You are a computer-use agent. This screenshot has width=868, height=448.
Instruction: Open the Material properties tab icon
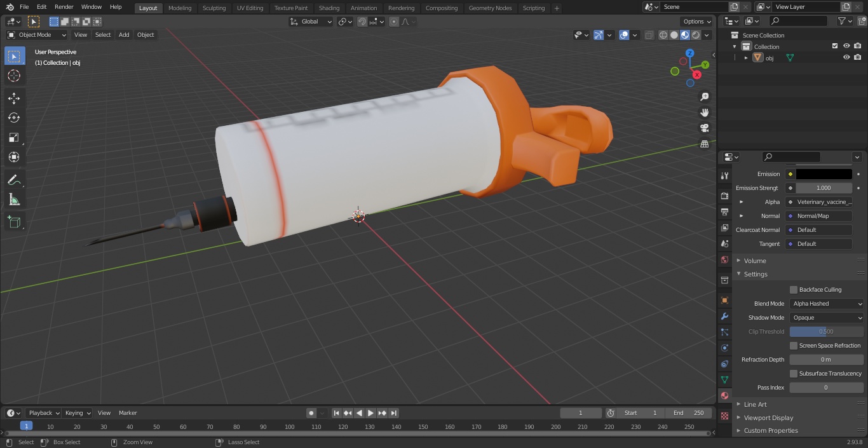pyautogui.click(x=724, y=395)
